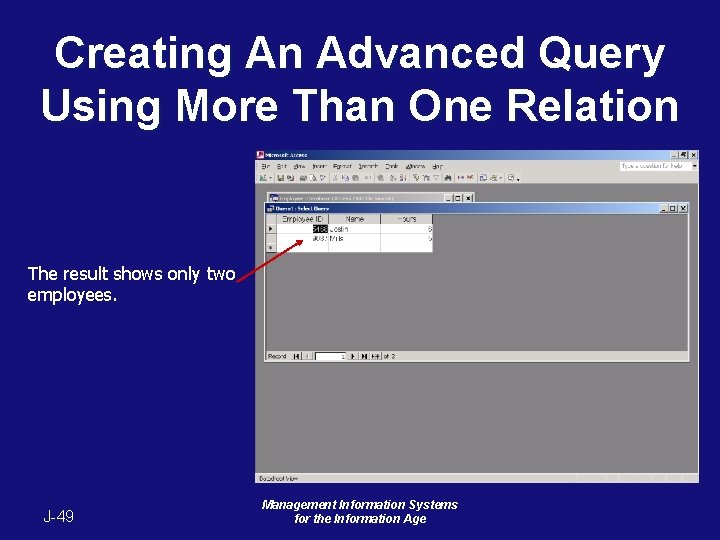720x540 pixels.
Task: Click the Name cell in first row
Action: coord(354,229)
